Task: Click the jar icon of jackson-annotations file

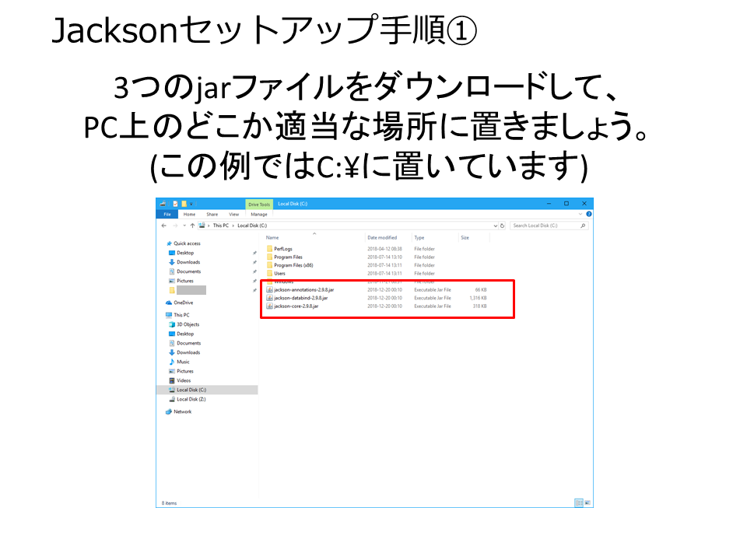Action: [x=270, y=290]
